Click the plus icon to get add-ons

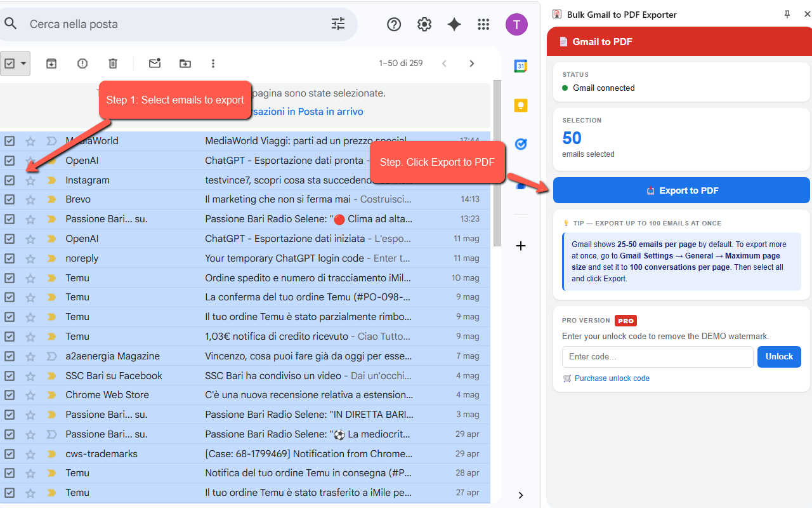(521, 246)
